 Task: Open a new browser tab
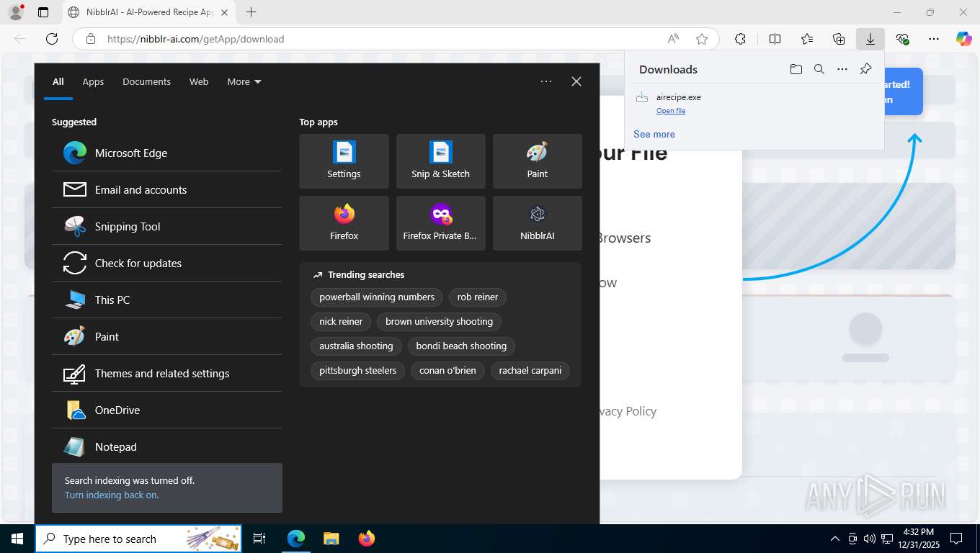251,12
